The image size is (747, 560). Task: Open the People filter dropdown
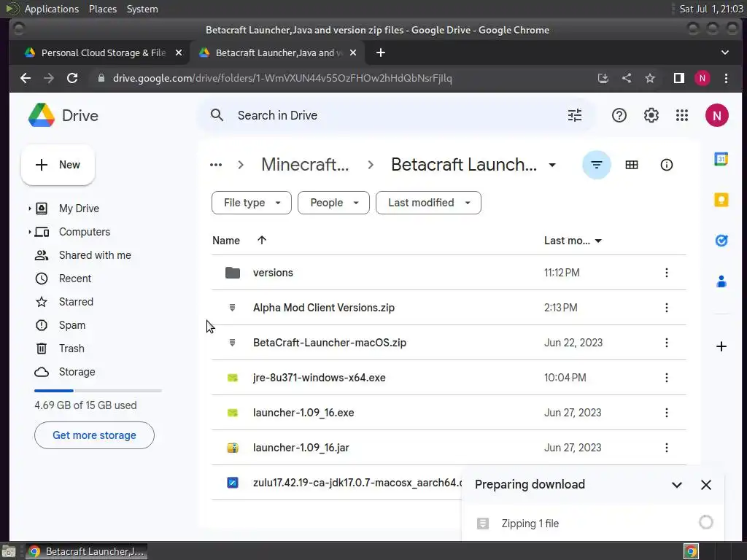[333, 203]
